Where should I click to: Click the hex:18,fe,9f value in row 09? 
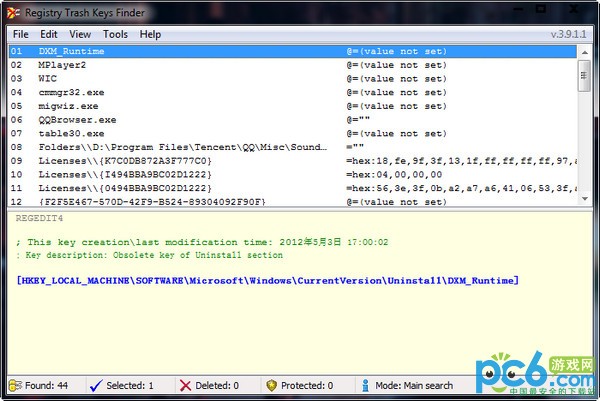[x=461, y=161]
